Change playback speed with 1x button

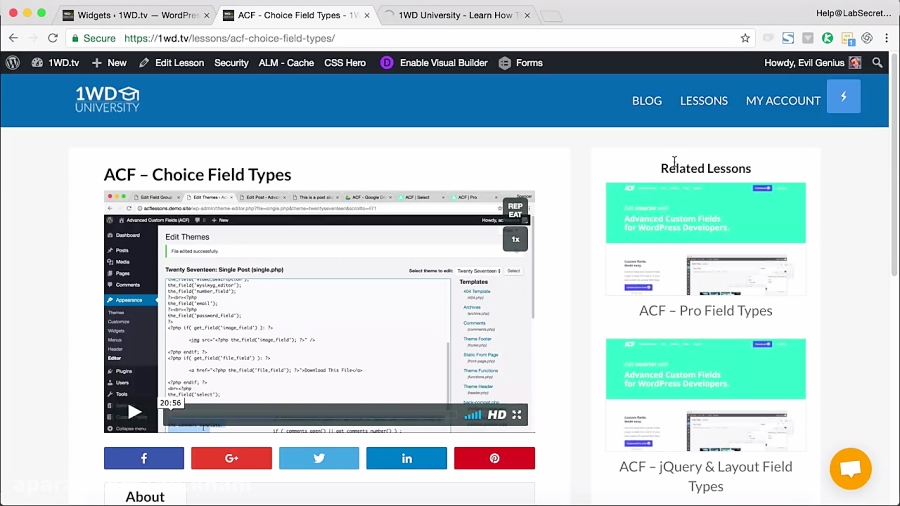pos(515,239)
